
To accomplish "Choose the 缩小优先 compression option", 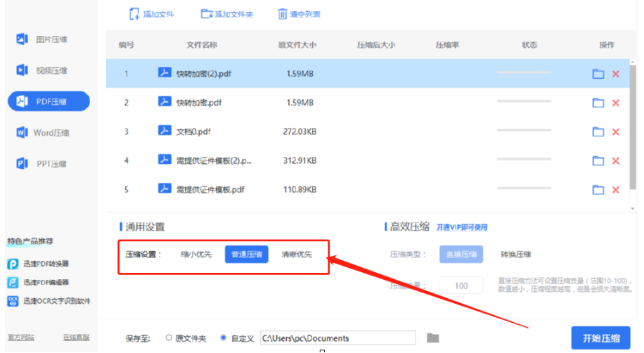I will [x=196, y=255].
